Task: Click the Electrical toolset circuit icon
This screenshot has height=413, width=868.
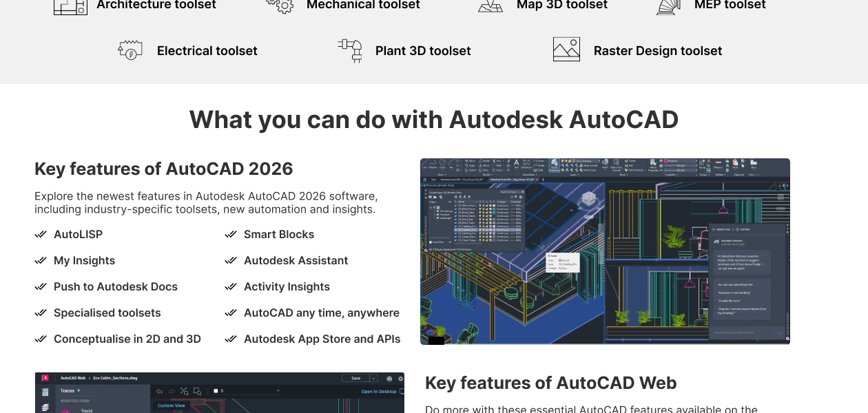Action: point(130,50)
